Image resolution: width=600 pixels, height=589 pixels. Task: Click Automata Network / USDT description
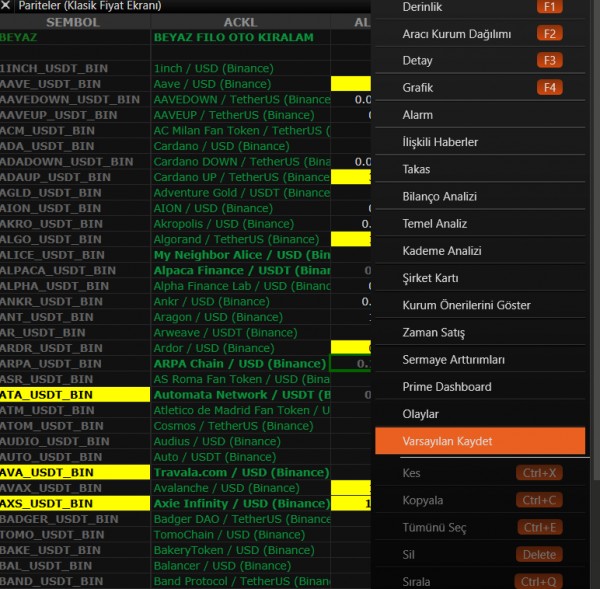[241, 395]
